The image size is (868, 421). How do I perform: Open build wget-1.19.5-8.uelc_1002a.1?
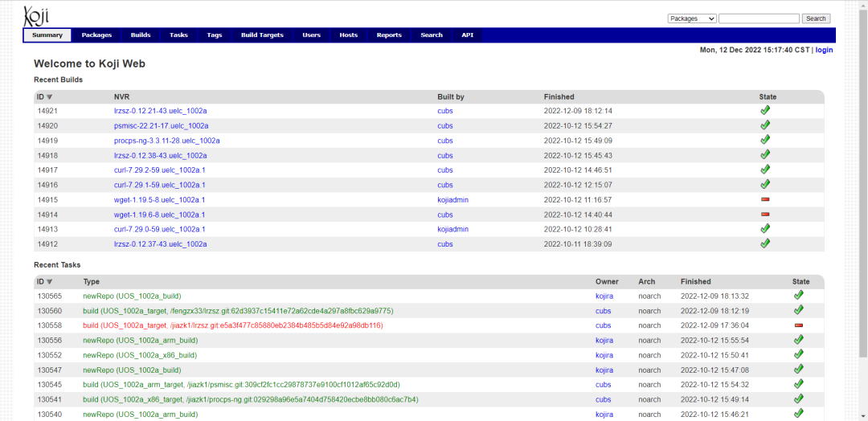coord(160,200)
